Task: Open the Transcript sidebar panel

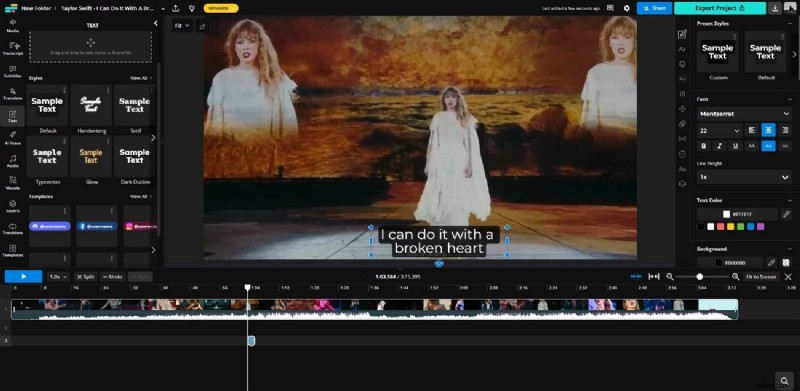Action: point(13,48)
